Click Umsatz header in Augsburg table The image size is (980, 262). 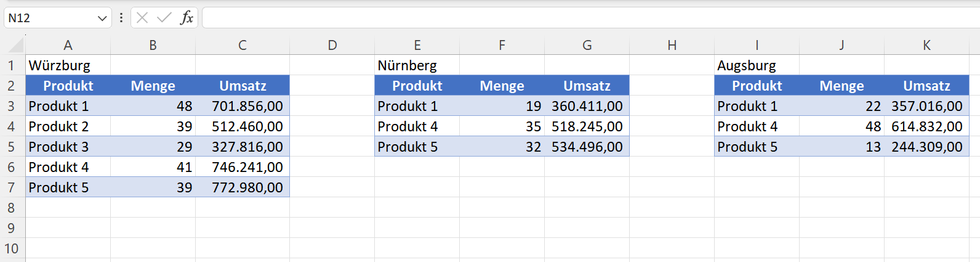pos(927,86)
